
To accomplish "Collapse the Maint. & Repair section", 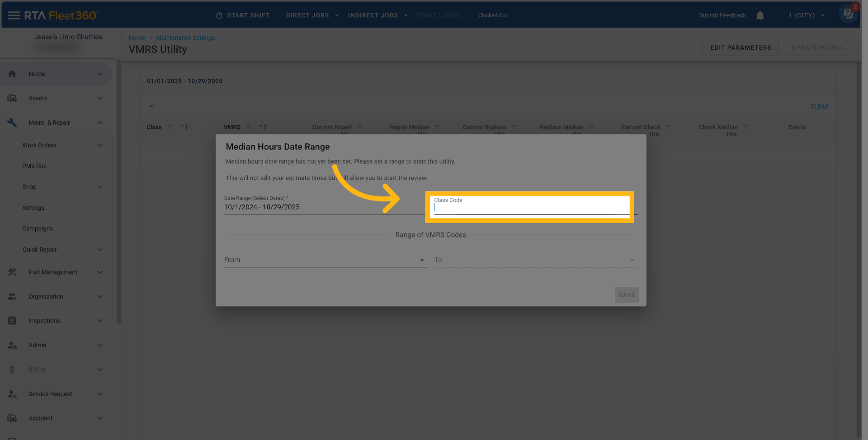I will coord(99,123).
